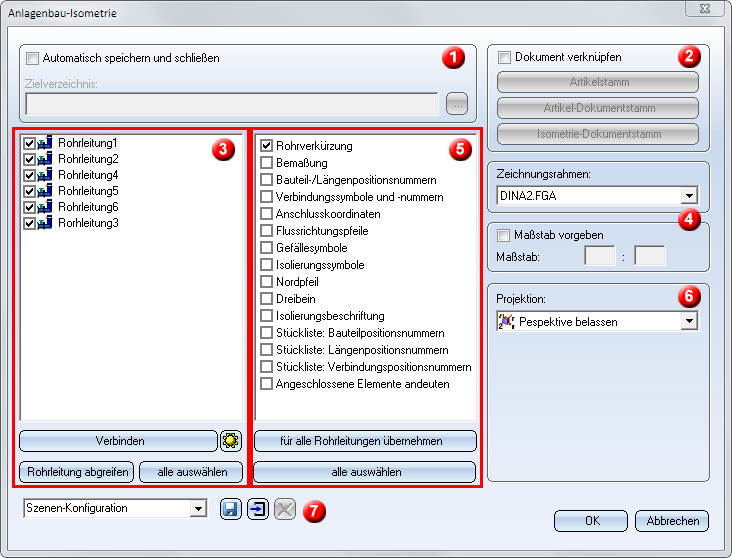Enable Isolierungssymbole checkbox

pyautogui.click(x=267, y=265)
